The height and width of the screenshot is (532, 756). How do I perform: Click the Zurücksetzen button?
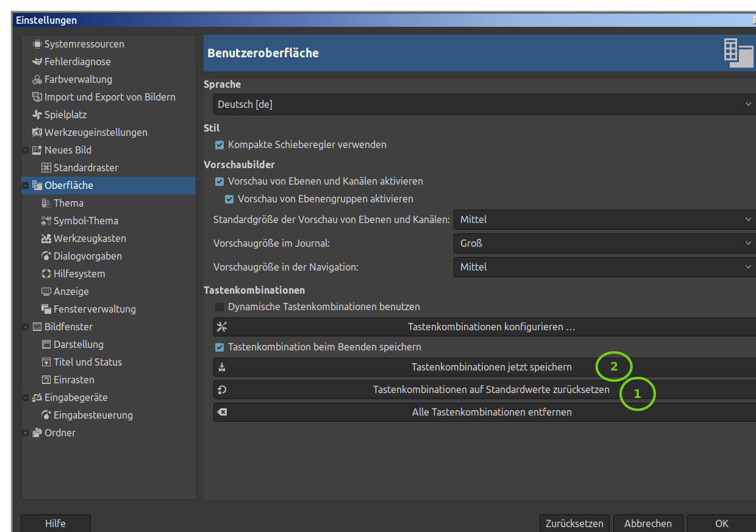click(x=574, y=523)
